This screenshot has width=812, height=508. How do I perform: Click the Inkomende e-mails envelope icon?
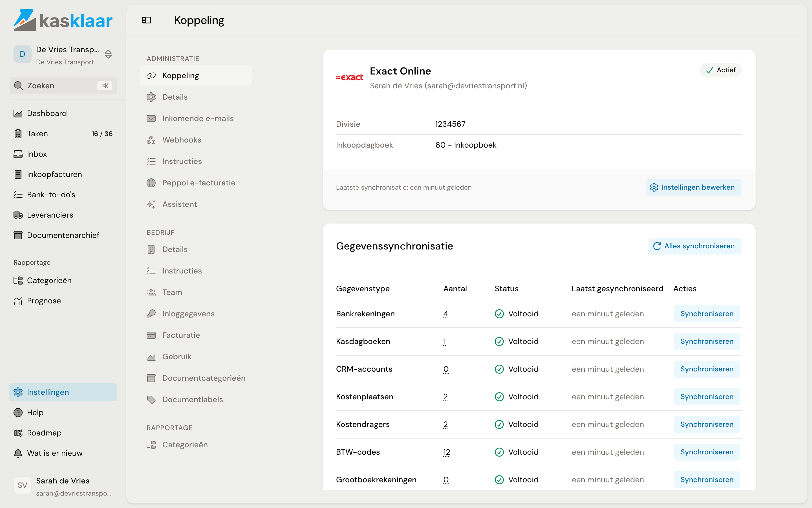click(x=151, y=119)
